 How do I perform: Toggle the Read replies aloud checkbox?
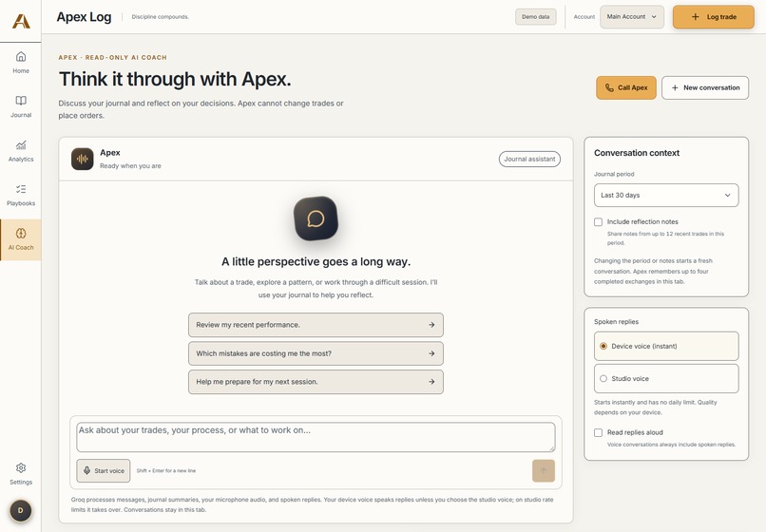(598, 432)
